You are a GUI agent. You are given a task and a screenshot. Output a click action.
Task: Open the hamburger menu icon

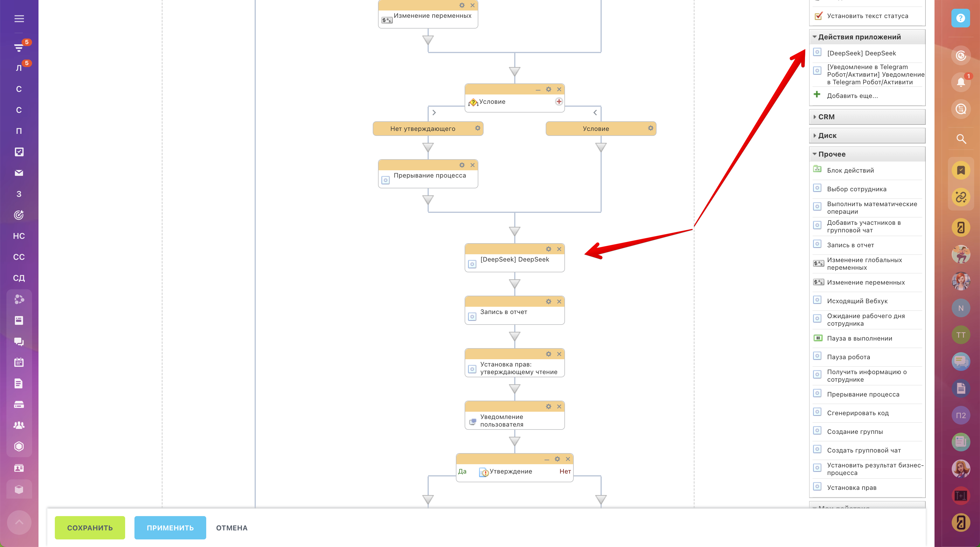coord(19,19)
